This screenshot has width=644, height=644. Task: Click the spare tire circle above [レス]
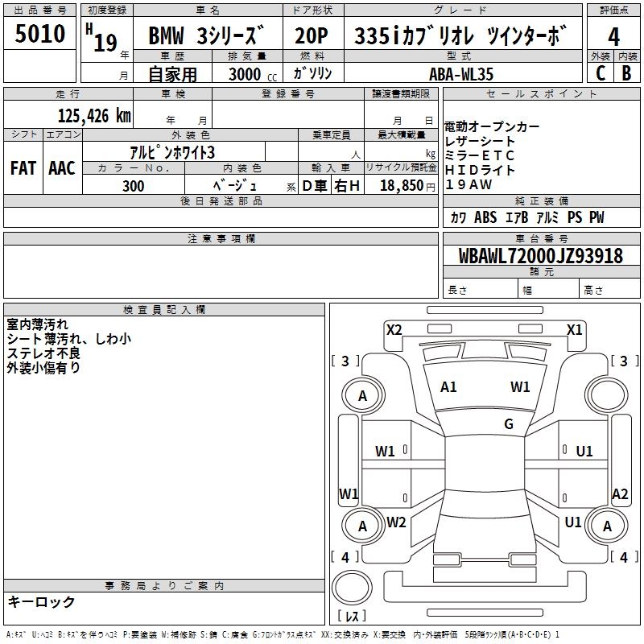[352, 587]
